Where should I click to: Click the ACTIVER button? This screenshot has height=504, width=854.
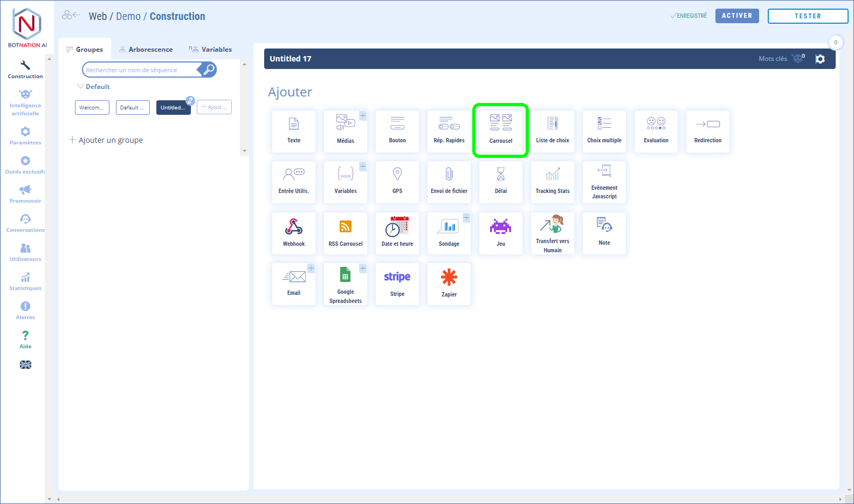[x=736, y=16]
